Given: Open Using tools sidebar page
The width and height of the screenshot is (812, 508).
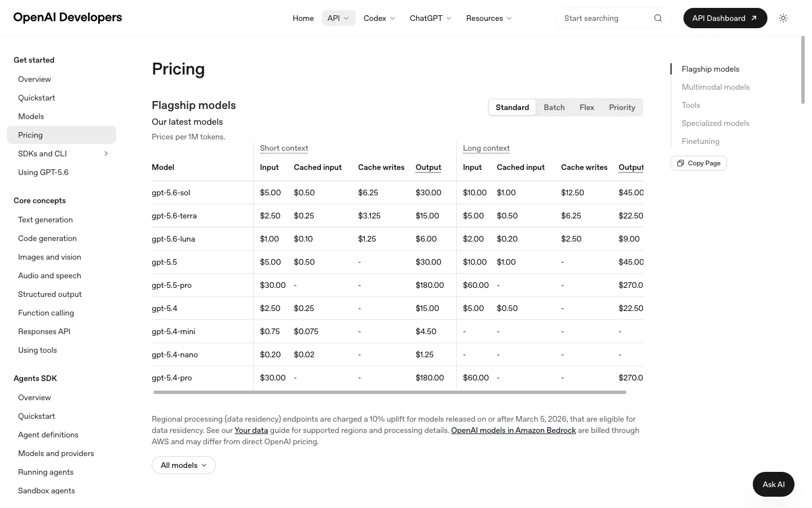Looking at the screenshot, I should coord(61,350).
